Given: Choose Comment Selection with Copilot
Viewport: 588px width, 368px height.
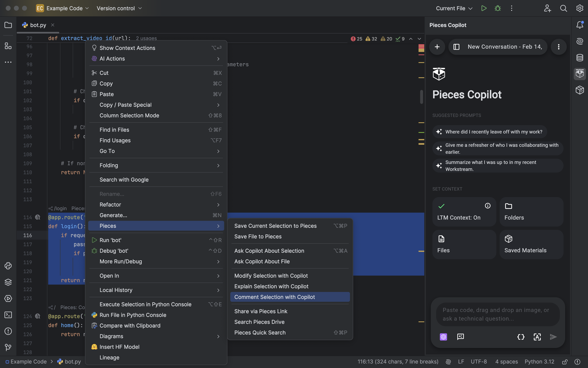Looking at the screenshot, I should coord(290,297).
